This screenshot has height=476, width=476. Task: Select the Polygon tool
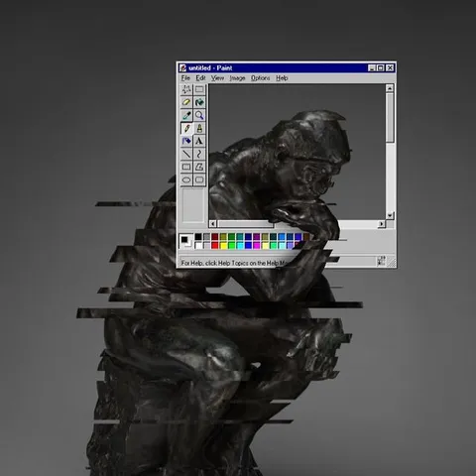pos(199,167)
